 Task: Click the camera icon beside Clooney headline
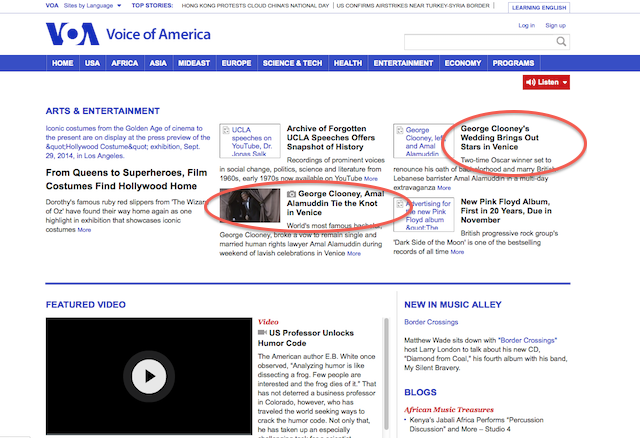click(291, 194)
